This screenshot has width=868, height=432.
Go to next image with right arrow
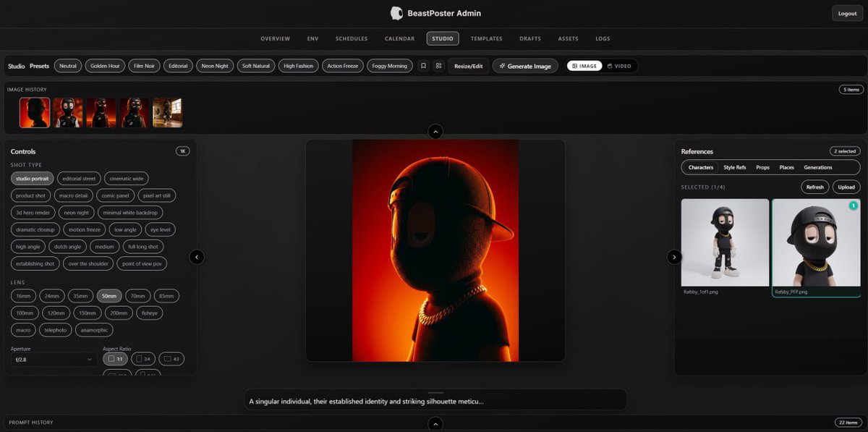pos(674,257)
